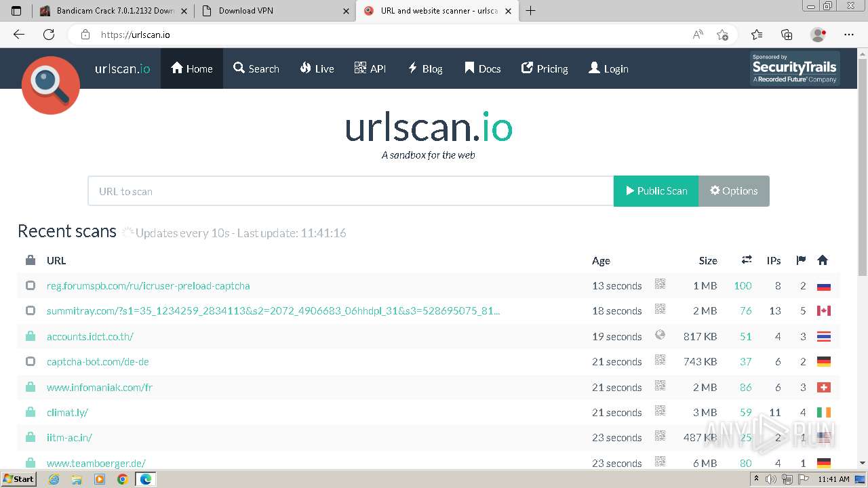Open a new browser tab

coord(530,11)
